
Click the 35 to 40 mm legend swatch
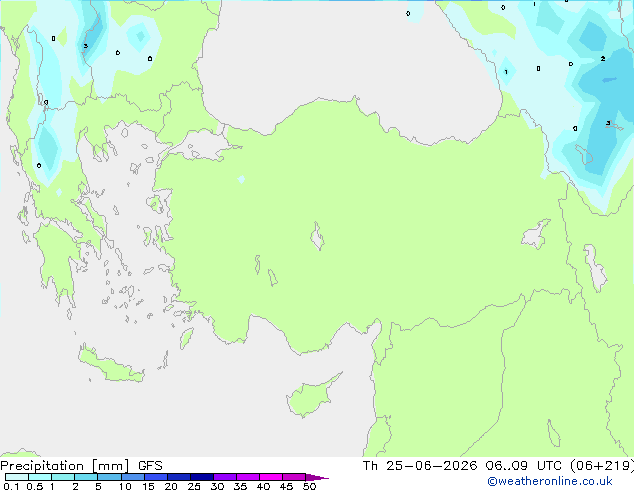click(x=248, y=477)
